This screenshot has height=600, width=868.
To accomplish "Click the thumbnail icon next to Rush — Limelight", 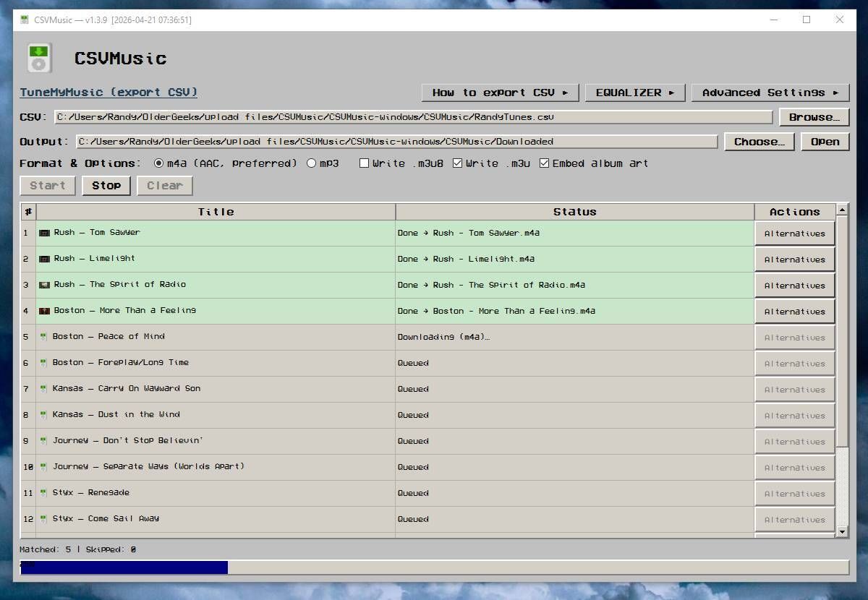I will (45, 259).
